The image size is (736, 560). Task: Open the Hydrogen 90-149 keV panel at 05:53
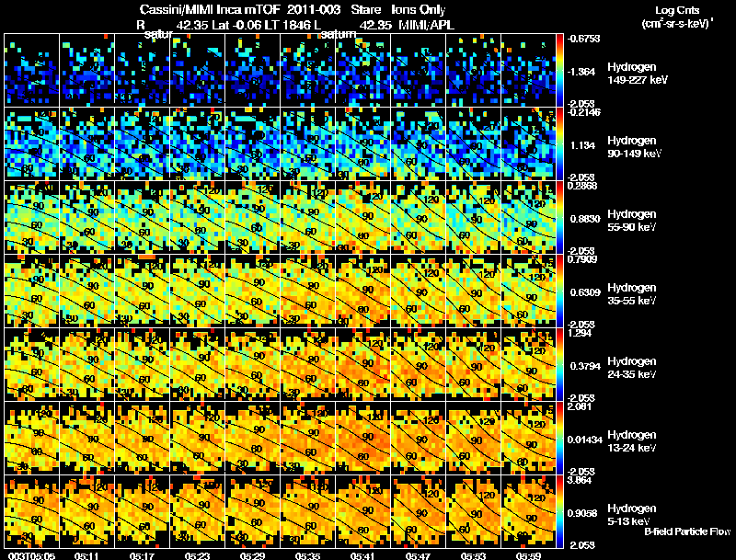(473, 143)
